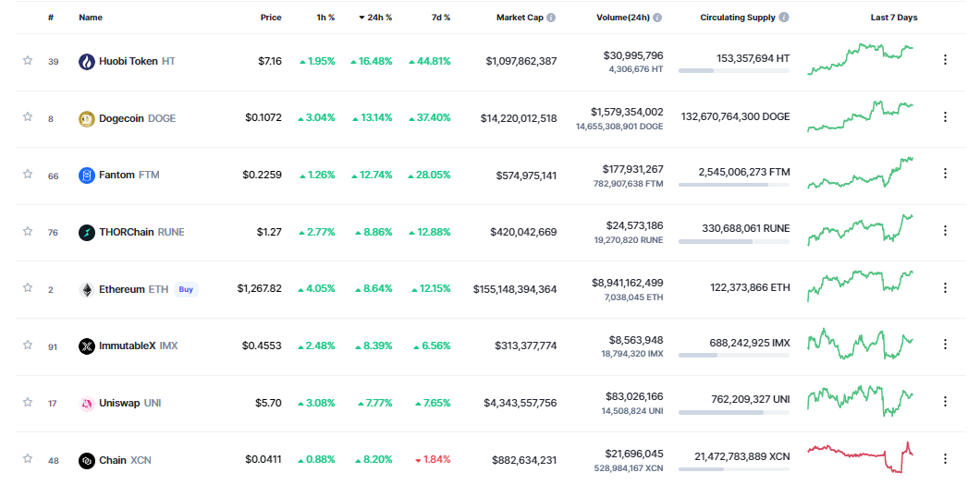
Task: Open the Fantom 7-day sparkline chart
Action: 861,173
